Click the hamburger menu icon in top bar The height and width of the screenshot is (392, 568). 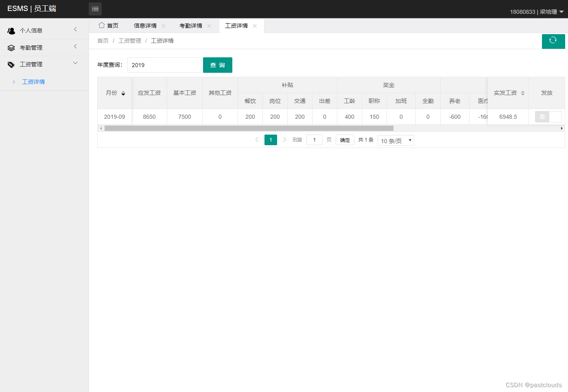point(95,9)
